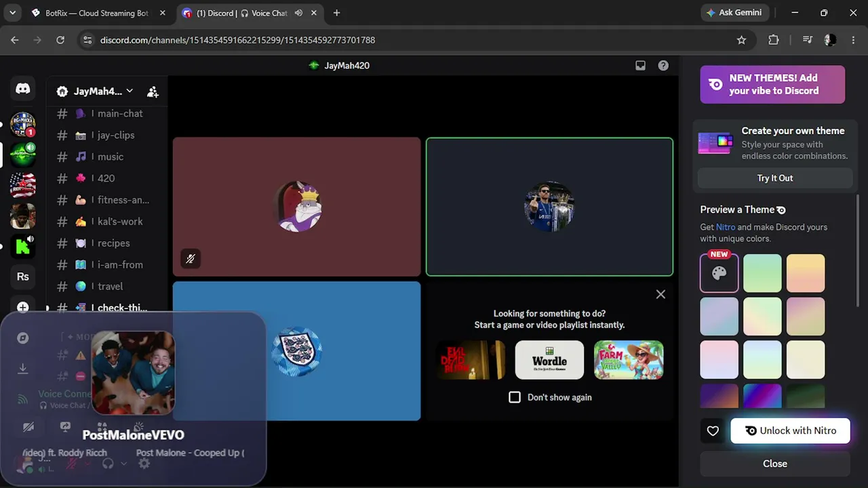This screenshot has width=868, height=488.
Task: Open a new browser tab with plus
Action: click(336, 13)
